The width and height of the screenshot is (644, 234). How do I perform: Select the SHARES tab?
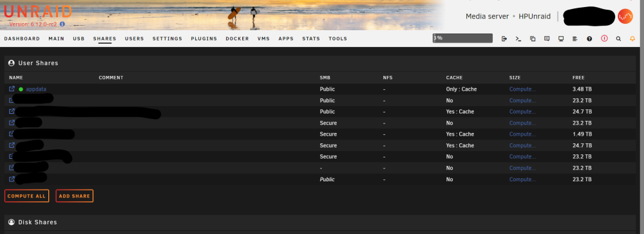coord(105,39)
